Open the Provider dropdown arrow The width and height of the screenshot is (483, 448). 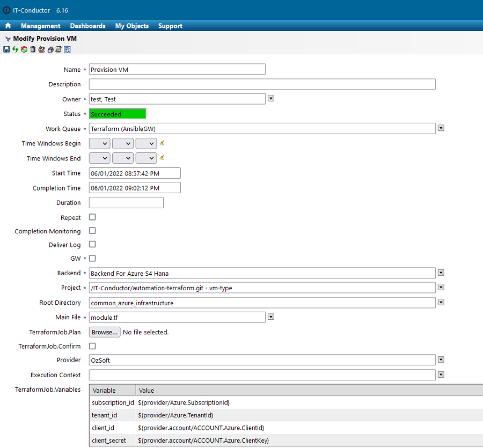click(x=441, y=359)
